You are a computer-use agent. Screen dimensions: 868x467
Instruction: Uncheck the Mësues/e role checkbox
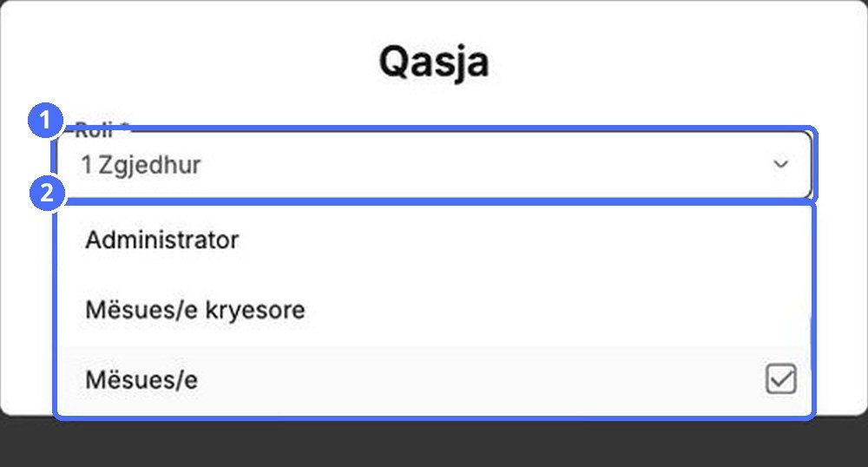coord(781,379)
